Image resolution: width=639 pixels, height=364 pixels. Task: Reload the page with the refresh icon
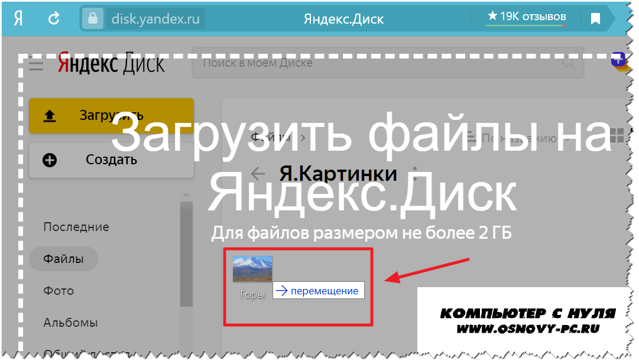[54, 19]
